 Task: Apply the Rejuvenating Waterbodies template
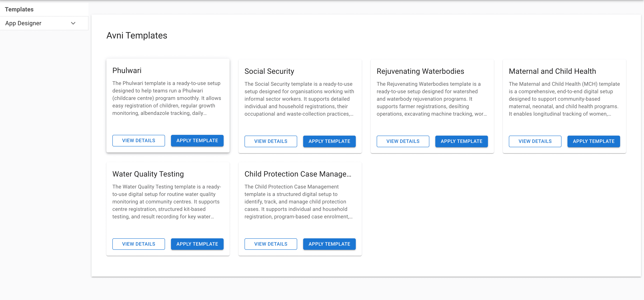[x=461, y=141]
